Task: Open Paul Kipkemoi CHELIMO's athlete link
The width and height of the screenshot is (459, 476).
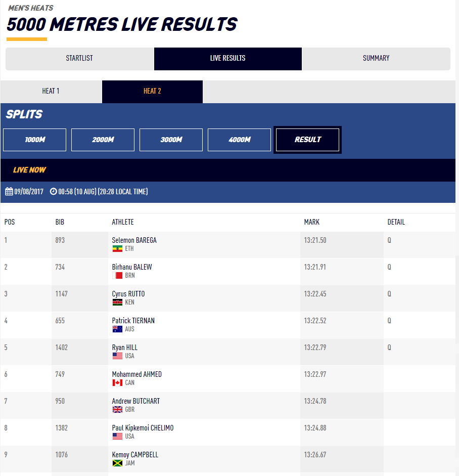Action: click(143, 428)
